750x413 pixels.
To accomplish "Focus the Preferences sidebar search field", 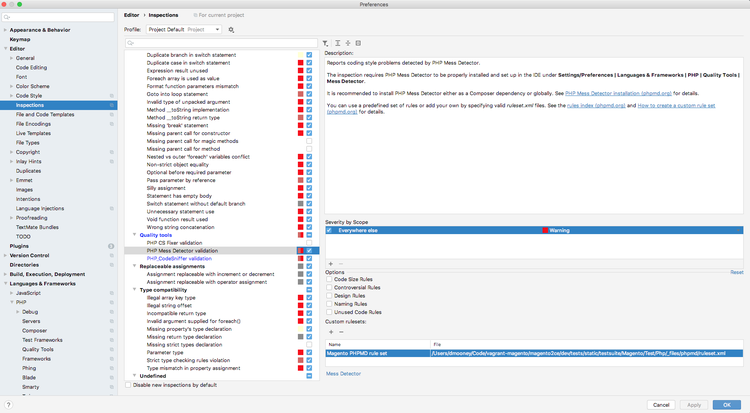I will [58, 17].
